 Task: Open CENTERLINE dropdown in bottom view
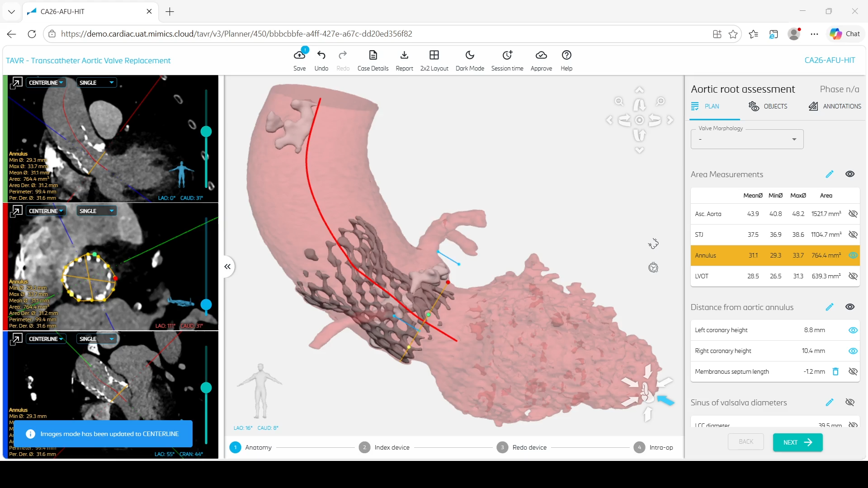point(46,339)
